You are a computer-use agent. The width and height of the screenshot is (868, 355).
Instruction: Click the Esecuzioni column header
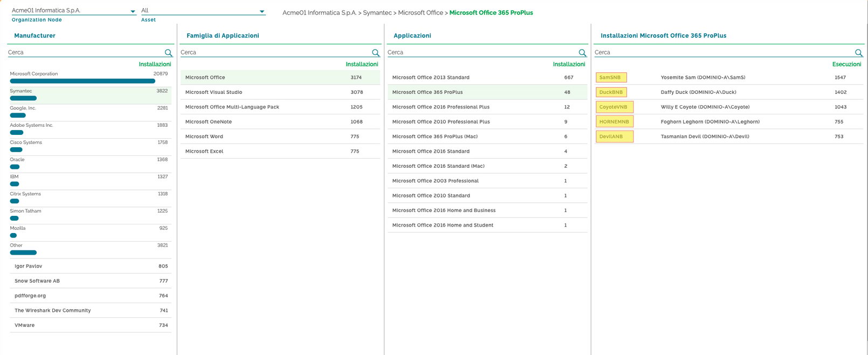(846, 64)
